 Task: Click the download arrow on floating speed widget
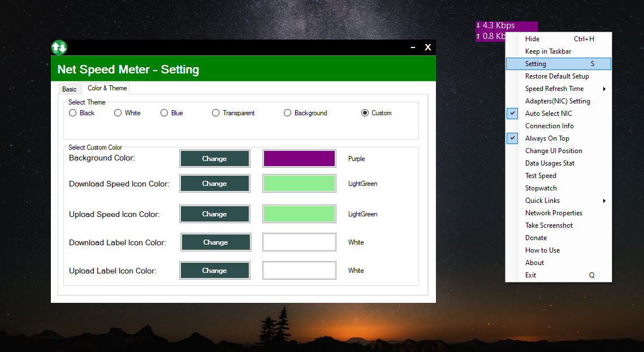[x=478, y=25]
